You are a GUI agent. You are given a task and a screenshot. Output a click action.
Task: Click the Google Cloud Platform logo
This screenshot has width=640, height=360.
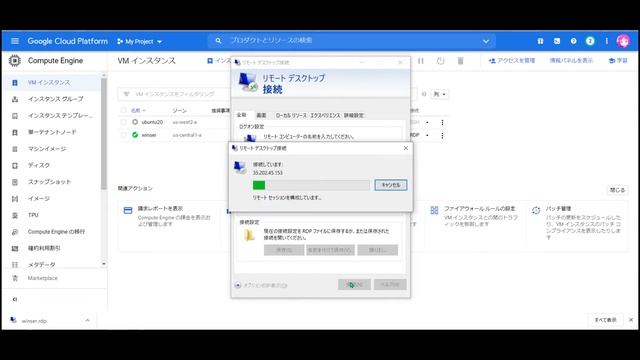point(67,41)
